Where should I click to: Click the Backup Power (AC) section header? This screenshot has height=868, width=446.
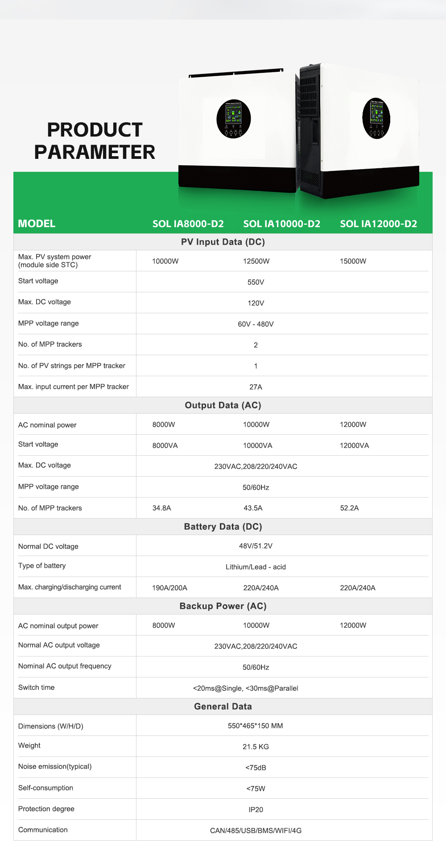tap(223, 606)
